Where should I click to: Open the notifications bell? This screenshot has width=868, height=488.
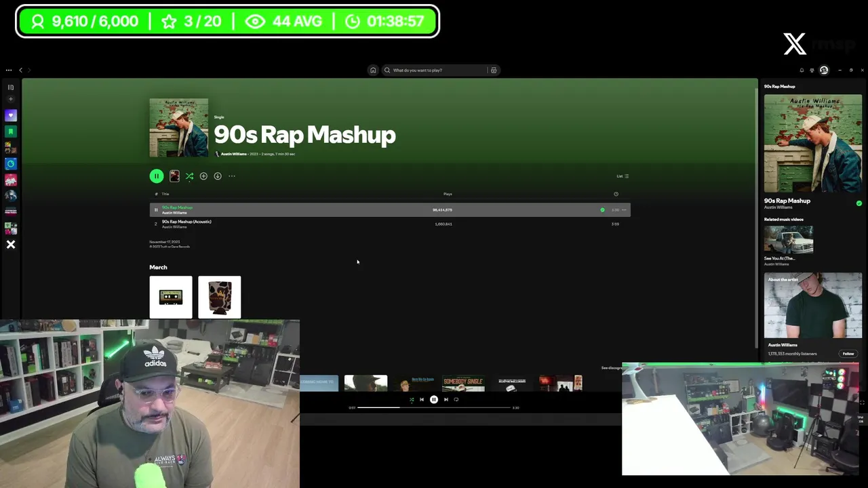tap(802, 70)
